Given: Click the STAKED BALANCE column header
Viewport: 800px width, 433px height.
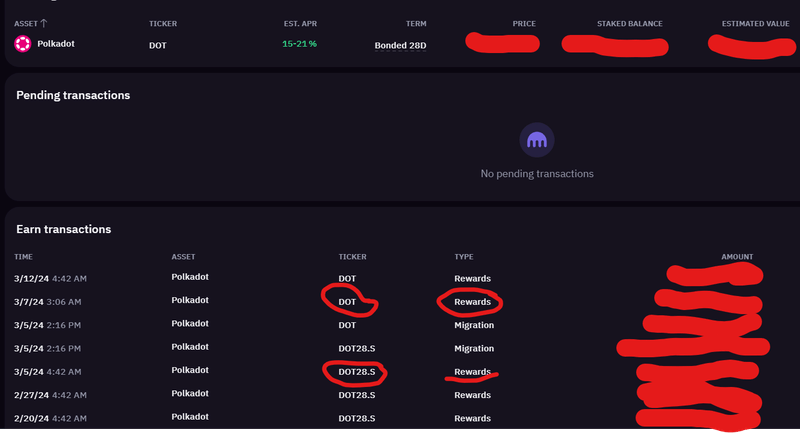Looking at the screenshot, I should tap(629, 23).
